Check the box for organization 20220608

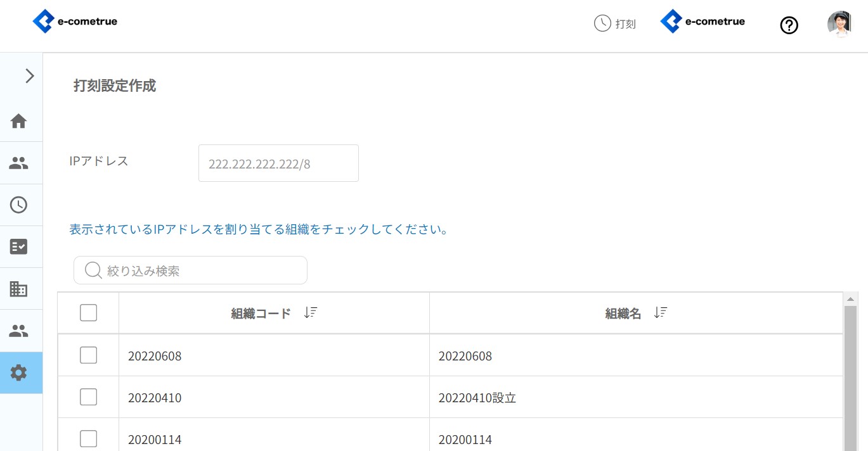coord(88,355)
